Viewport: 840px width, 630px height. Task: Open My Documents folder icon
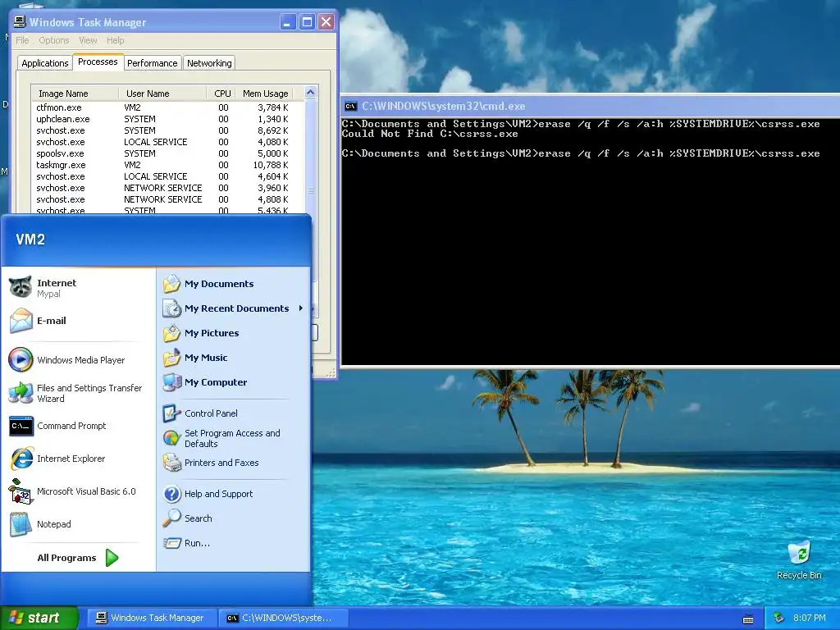tap(172, 284)
